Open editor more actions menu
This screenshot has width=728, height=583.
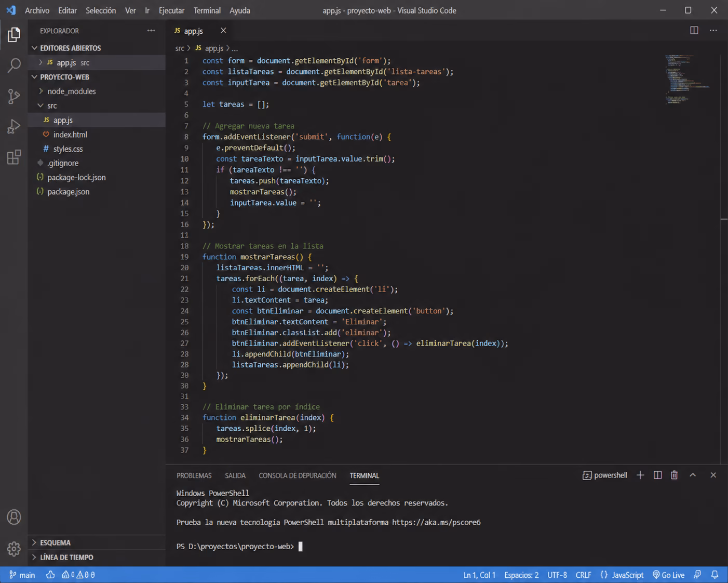[x=713, y=30]
